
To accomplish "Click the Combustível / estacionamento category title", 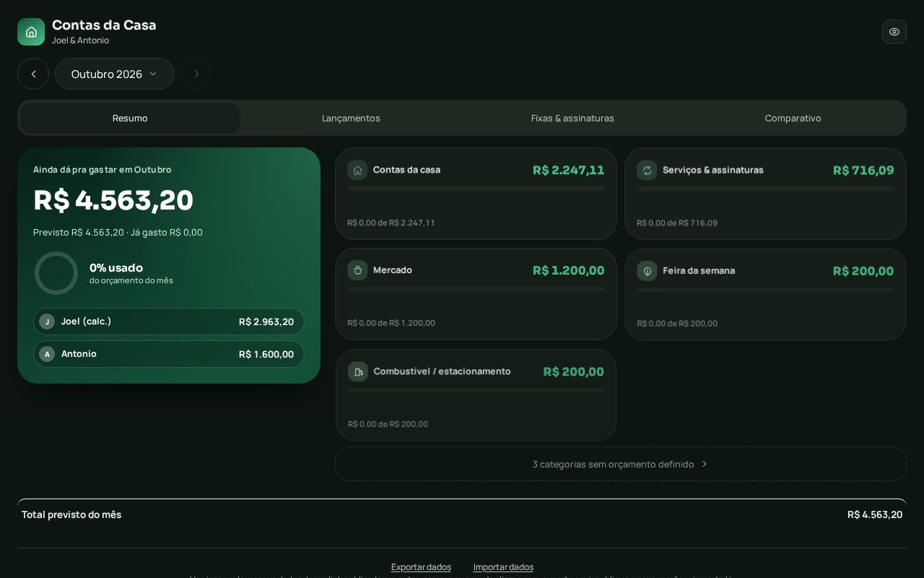I will tap(442, 371).
